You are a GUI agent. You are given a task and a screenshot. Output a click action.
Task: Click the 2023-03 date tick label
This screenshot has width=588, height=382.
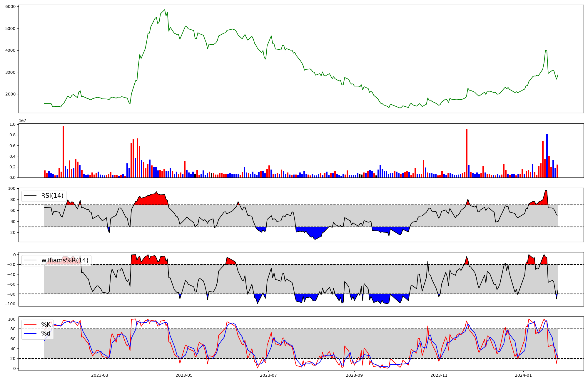point(100,375)
